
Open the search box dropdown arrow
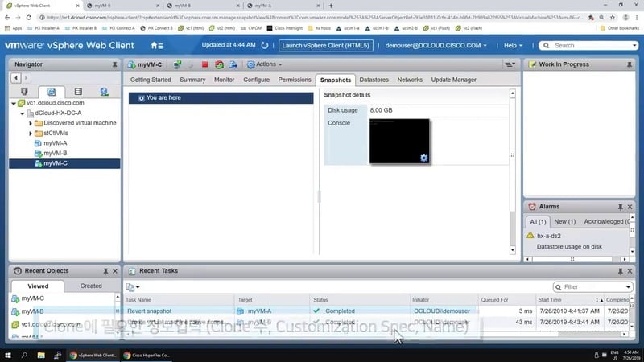click(x=634, y=46)
